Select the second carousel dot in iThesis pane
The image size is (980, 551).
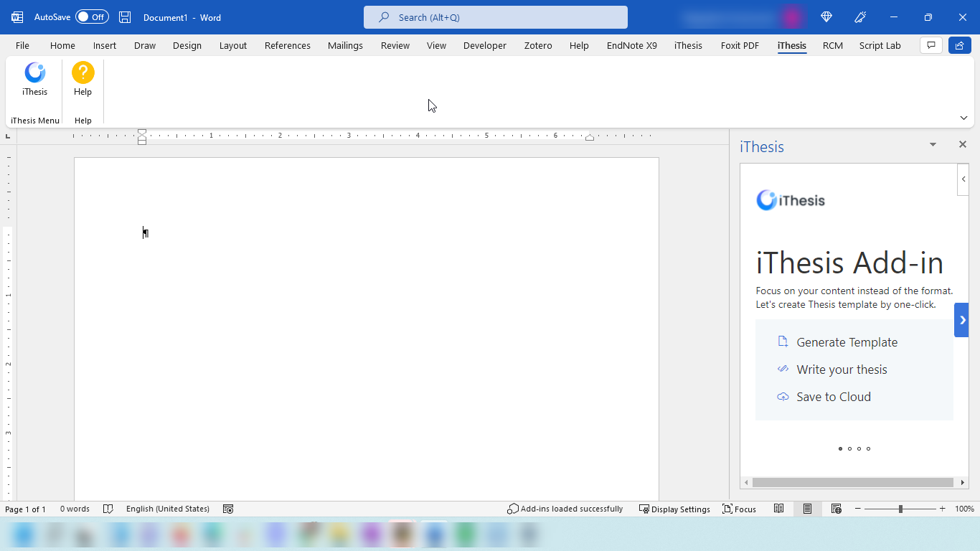click(849, 449)
